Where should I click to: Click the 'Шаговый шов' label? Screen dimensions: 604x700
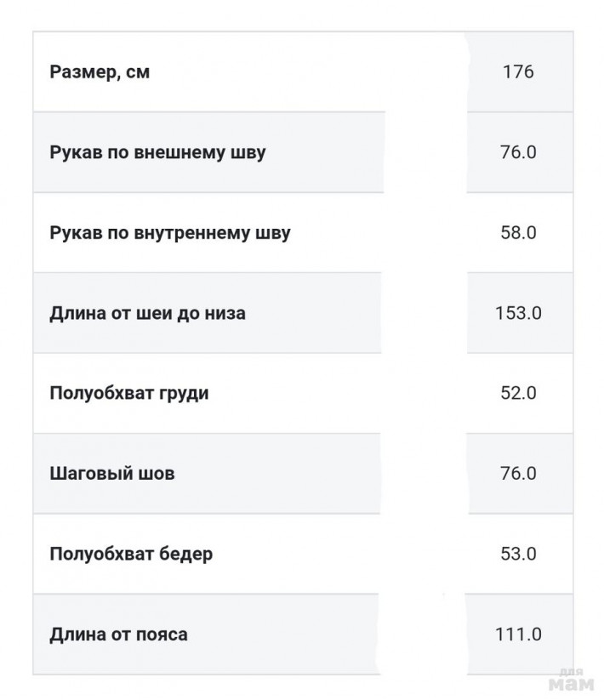(x=111, y=474)
